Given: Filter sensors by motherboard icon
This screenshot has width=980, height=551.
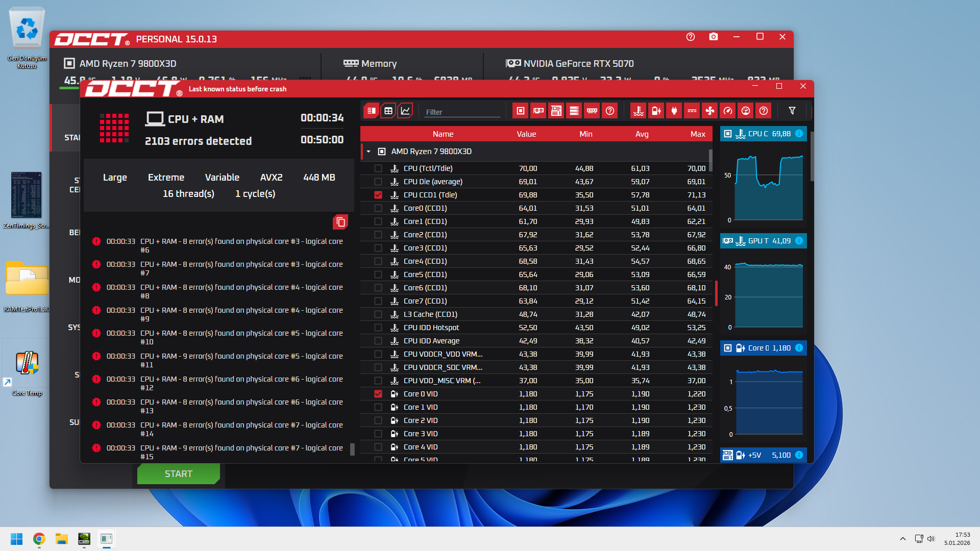Looking at the screenshot, I should pyautogui.click(x=556, y=111).
